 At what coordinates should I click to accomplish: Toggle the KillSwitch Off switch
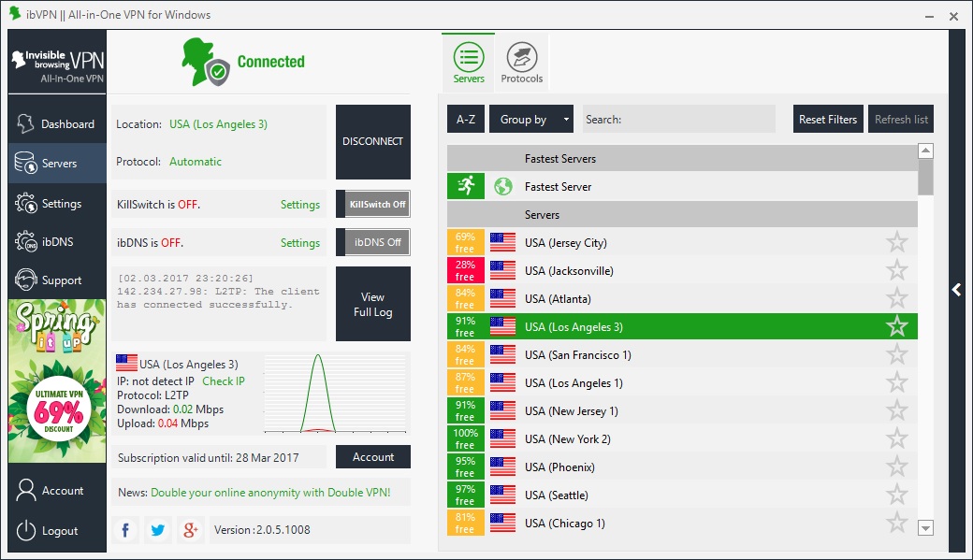(x=373, y=204)
